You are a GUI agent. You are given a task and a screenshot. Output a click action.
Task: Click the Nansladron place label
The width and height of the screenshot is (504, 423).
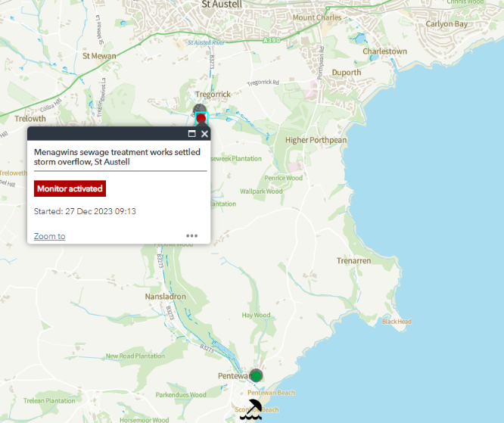(x=165, y=297)
